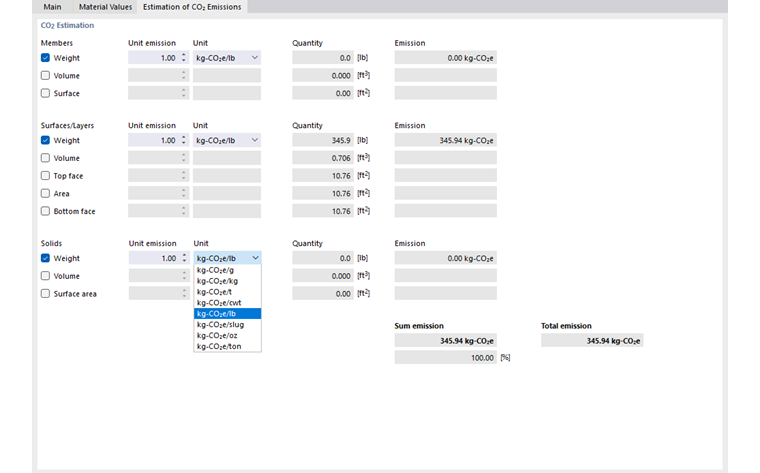
Task: Check the Solids Surface area checkbox
Action: point(45,294)
